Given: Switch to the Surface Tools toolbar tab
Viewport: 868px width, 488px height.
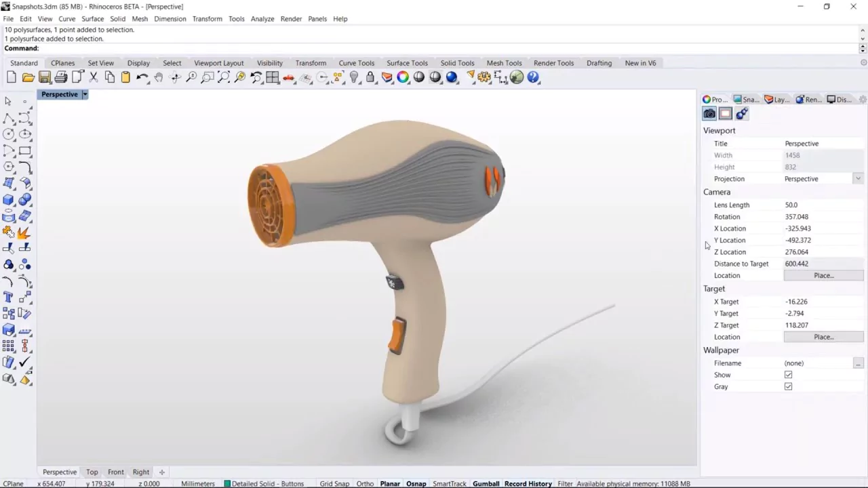Looking at the screenshot, I should (407, 63).
